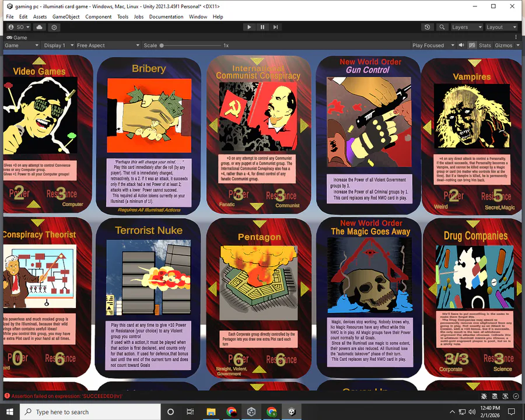Open the Unity cloud services icon
The image size is (525, 420).
tap(40, 27)
